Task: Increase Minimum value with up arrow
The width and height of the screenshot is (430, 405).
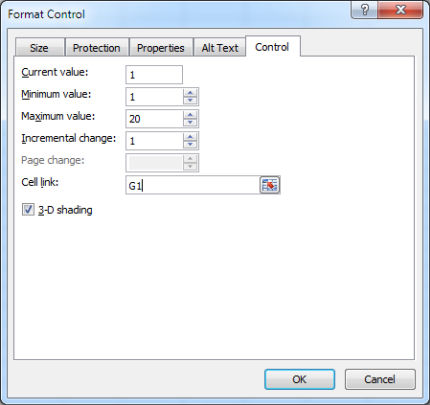Action: point(190,93)
